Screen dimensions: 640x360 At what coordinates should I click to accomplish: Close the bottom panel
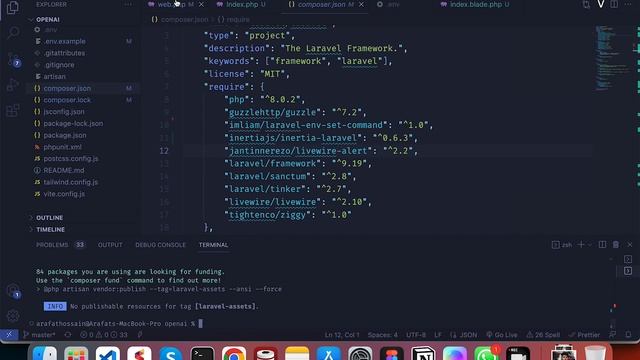(x=630, y=244)
